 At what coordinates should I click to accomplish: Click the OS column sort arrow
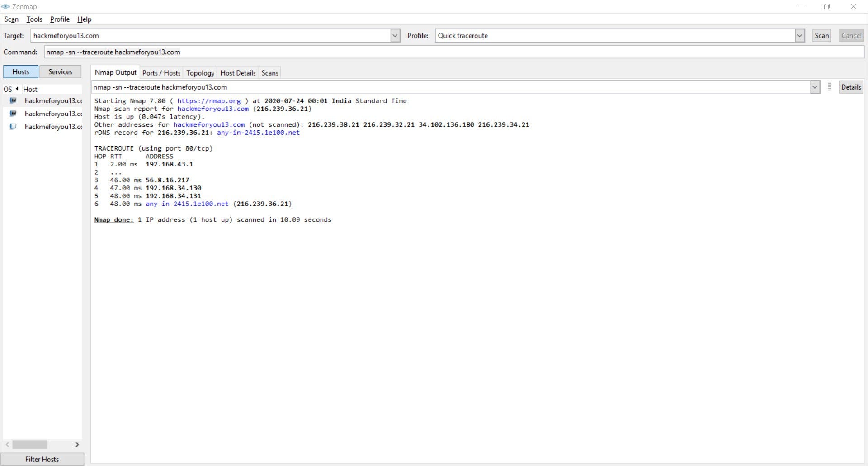(17, 89)
